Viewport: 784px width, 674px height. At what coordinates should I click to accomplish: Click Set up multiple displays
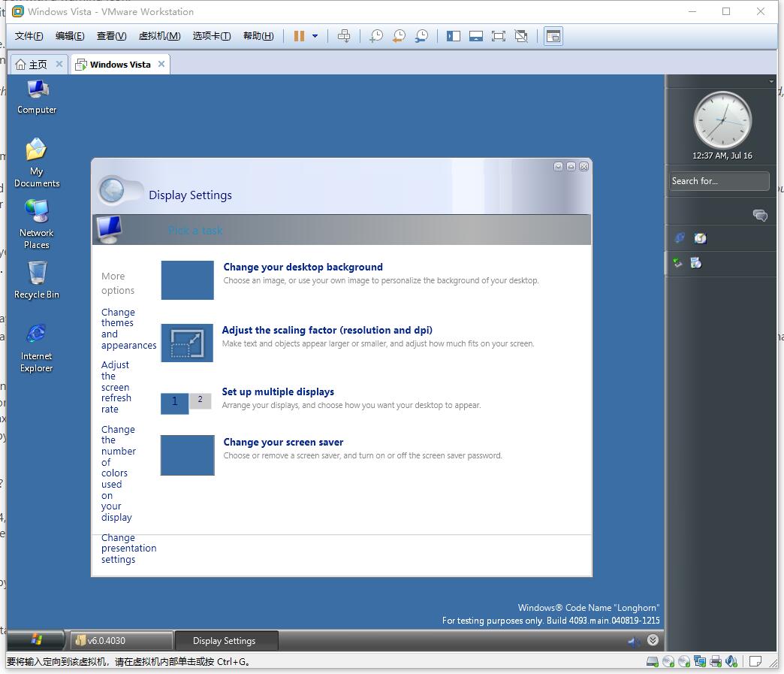[278, 391]
